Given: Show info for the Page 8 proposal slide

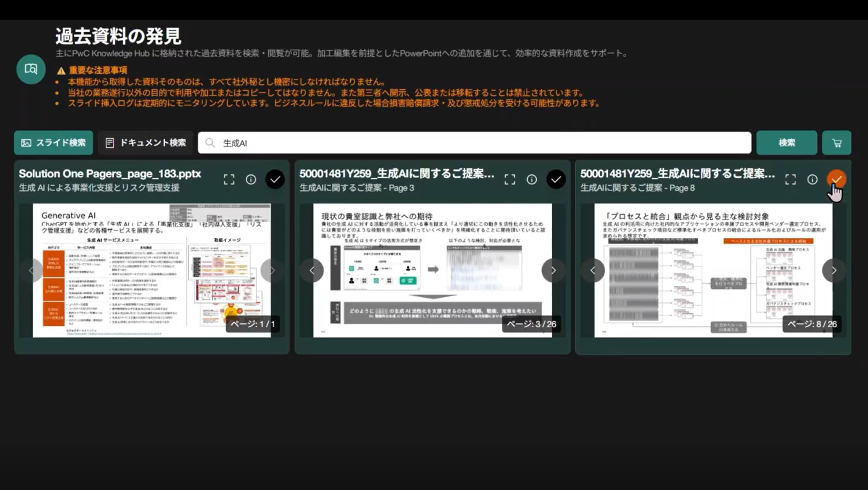Looking at the screenshot, I should (x=812, y=179).
